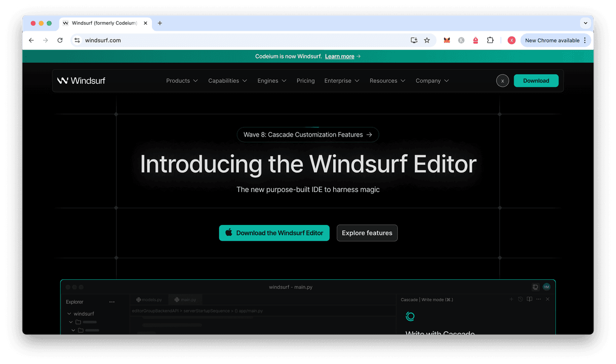This screenshot has height=364, width=616.
Task: Click the Chrome profile avatar toggle
Action: 511,40
